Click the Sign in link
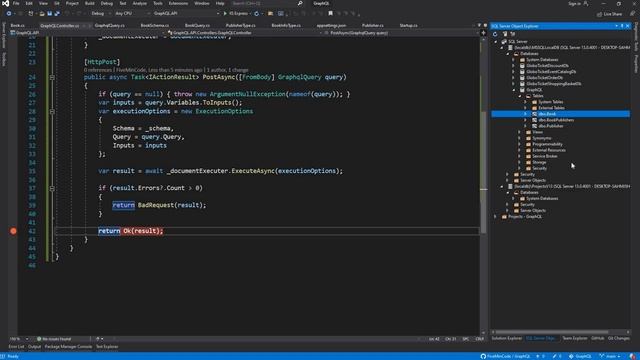This screenshot has width=640, height=360. pyautogui.click(x=574, y=3)
